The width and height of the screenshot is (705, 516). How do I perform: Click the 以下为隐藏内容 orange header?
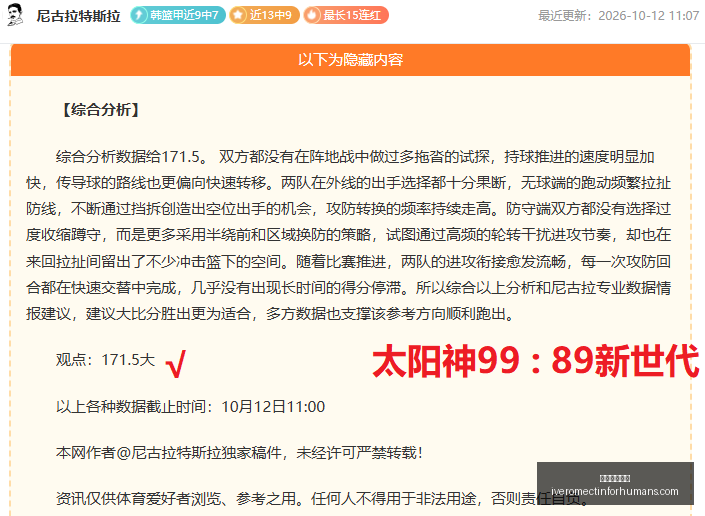pyautogui.click(x=350, y=60)
